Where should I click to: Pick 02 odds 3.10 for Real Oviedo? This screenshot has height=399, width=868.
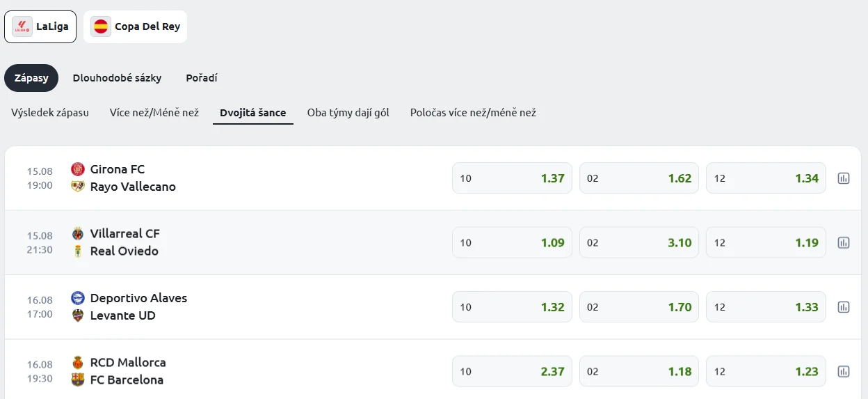[638, 243]
